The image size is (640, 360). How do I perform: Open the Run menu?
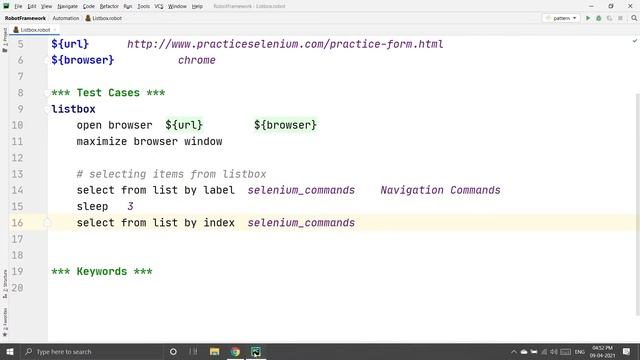pyautogui.click(x=128, y=7)
